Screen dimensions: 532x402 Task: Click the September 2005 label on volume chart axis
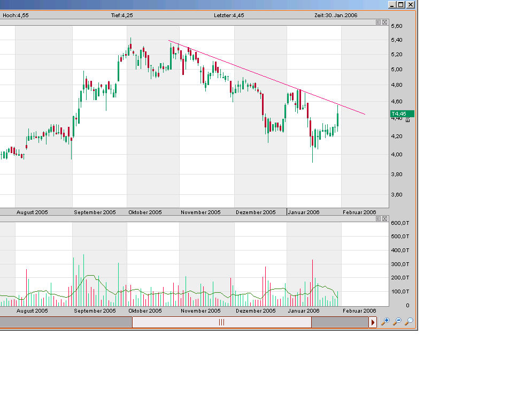coord(95,310)
